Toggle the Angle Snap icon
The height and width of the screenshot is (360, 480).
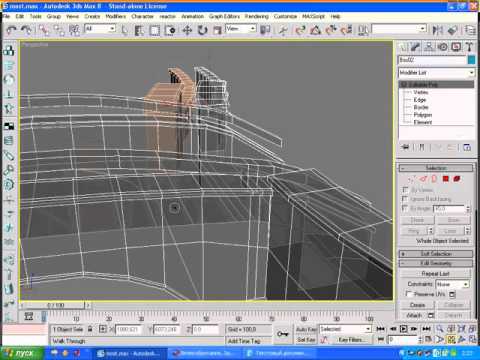click(x=315, y=30)
